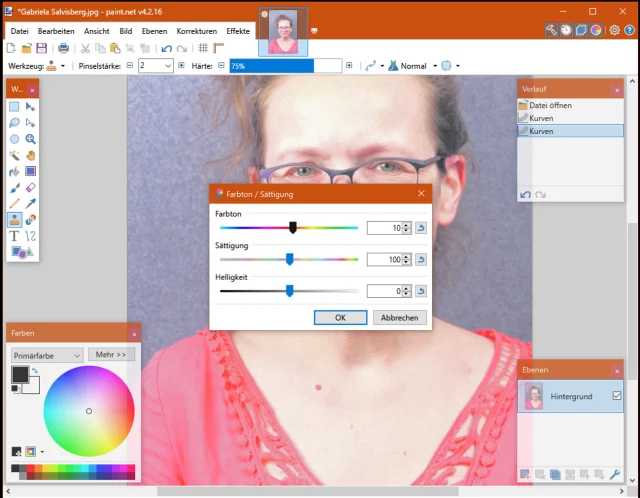Toggle the pixel grid display
This screenshot has width=640, height=498.
[203, 48]
